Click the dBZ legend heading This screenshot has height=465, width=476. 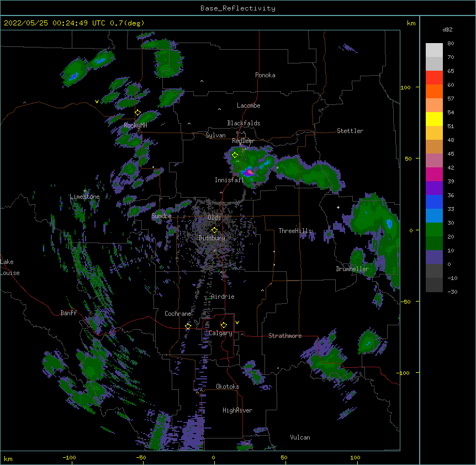click(x=447, y=29)
